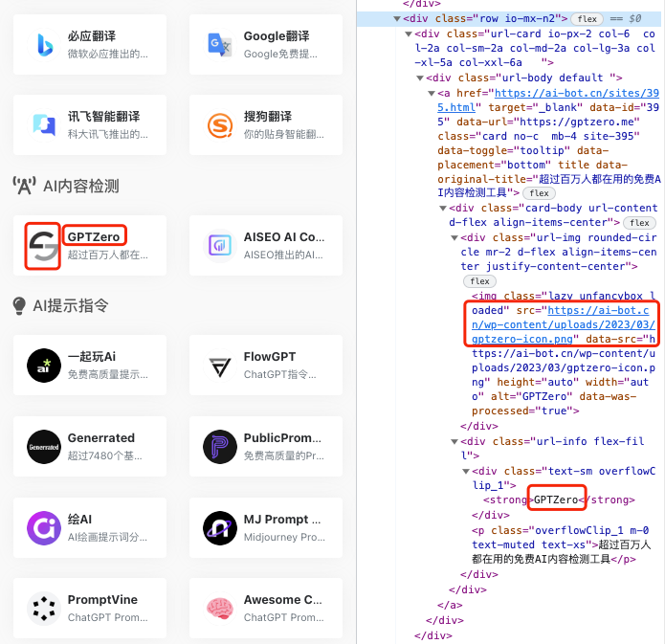Screen dimensions: 665x644
Task: Click the AISEO AI content detector icon
Action: click(x=220, y=245)
